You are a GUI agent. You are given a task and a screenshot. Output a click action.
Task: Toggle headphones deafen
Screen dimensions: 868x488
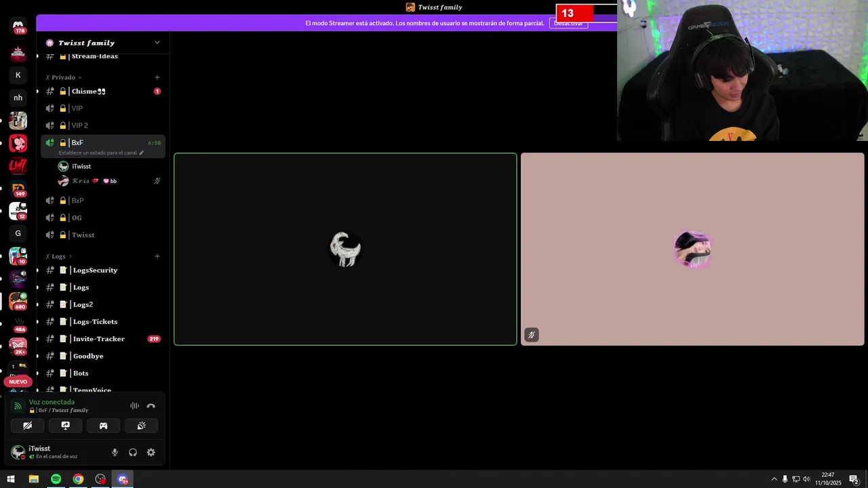point(133,452)
